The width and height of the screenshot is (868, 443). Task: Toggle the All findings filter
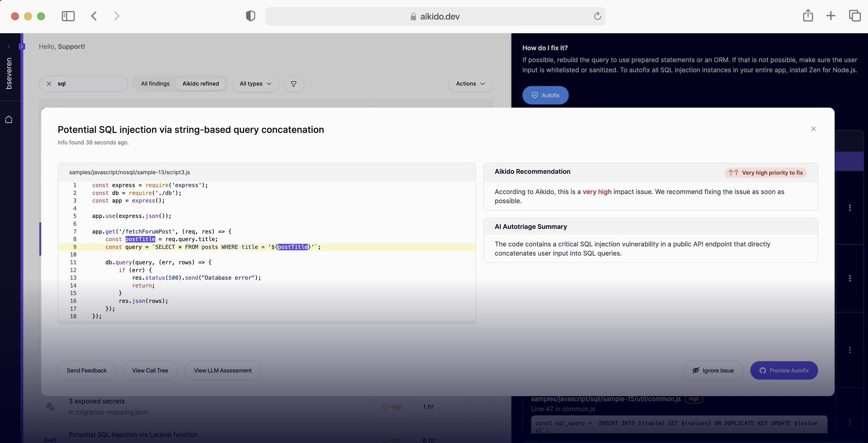(x=155, y=84)
